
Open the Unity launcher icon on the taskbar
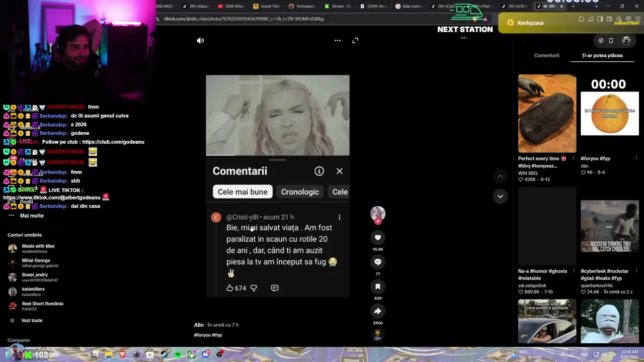pyautogui.click(x=136, y=355)
